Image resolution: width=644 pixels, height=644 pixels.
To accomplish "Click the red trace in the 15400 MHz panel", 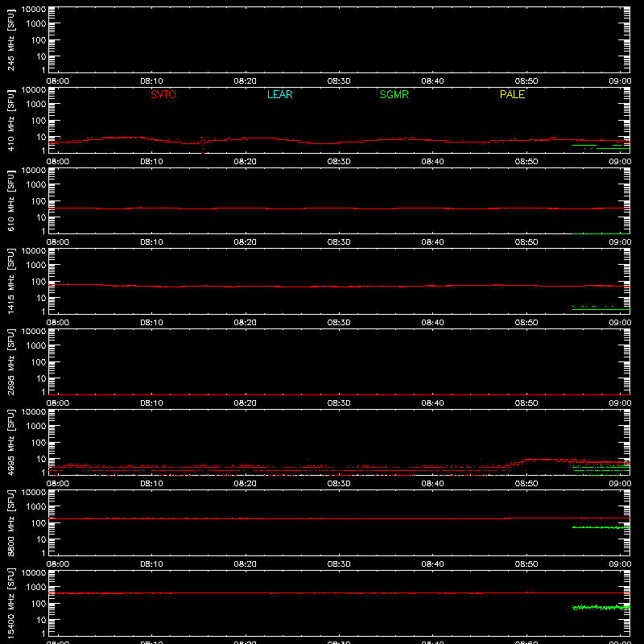I will coord(339,593).
